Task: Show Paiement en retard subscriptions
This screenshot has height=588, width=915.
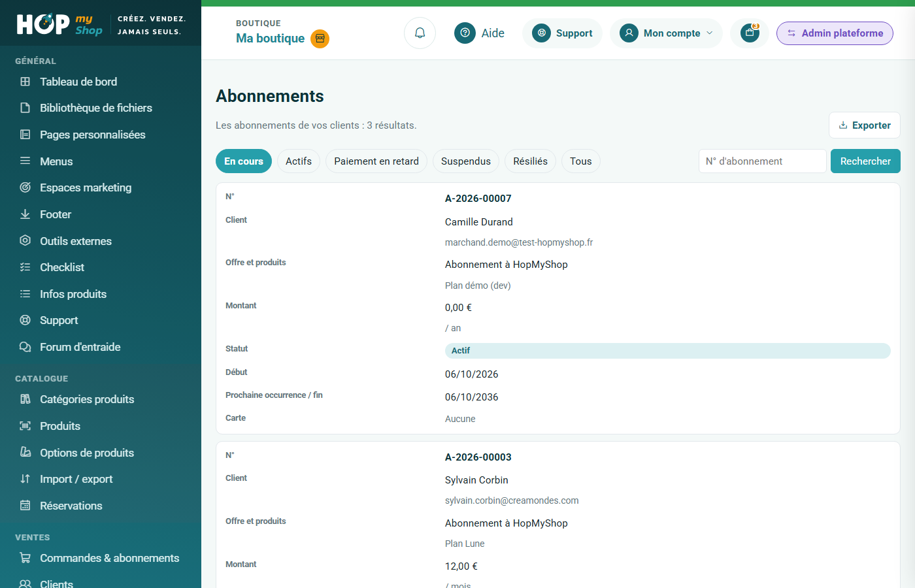Action: 376,161
